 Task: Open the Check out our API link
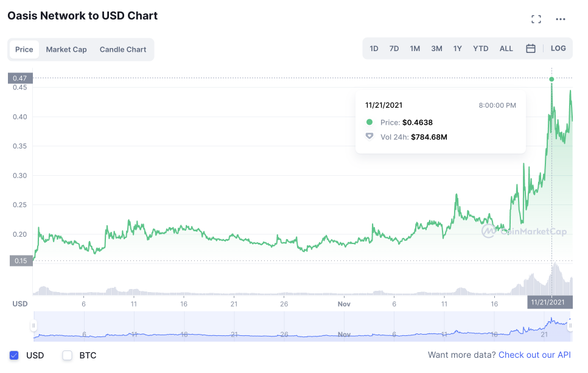tap(534, 355)
